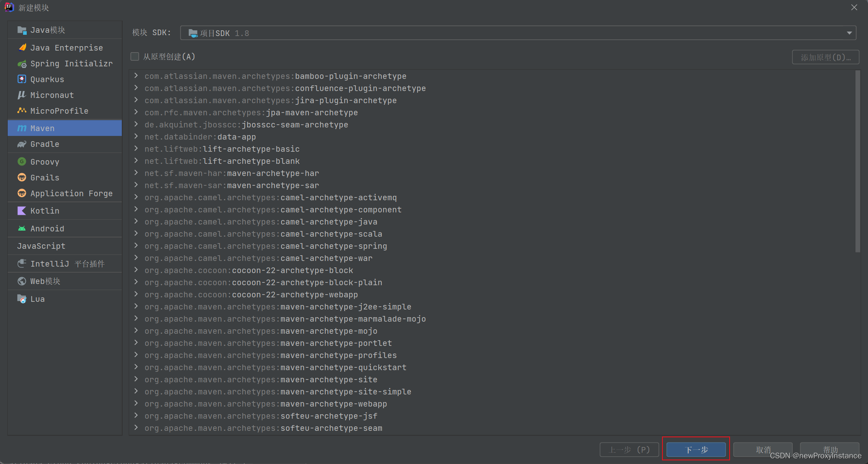The height and width of the screenshot is (464, 868).
Task: Expand jpa-maven-archetype entry
Action: [136, 112]
